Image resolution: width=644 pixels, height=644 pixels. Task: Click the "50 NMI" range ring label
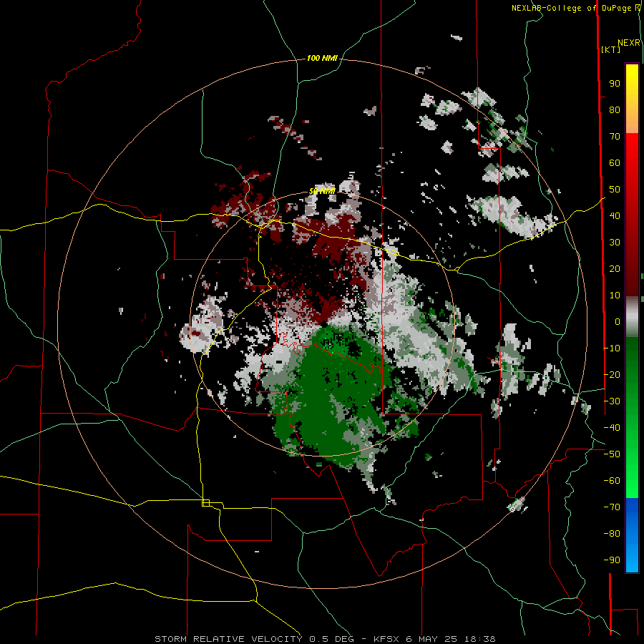pyautogui.click(x=322, y=191)
